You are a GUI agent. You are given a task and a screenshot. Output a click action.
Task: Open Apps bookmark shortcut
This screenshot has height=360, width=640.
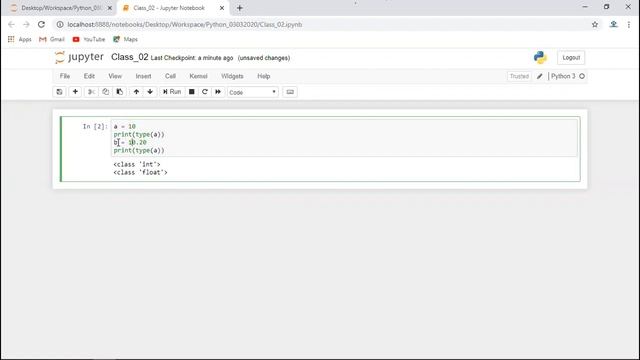coord(19,39)
